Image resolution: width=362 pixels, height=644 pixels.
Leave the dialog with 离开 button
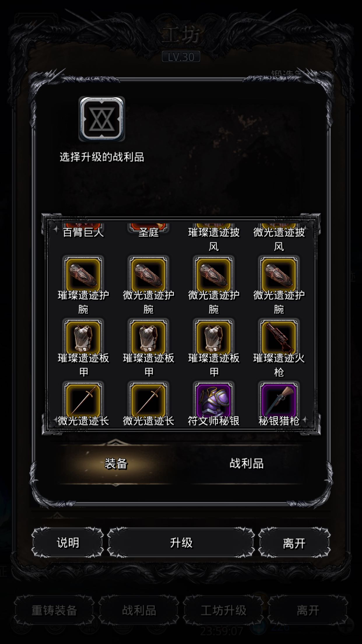pos(294,543)
